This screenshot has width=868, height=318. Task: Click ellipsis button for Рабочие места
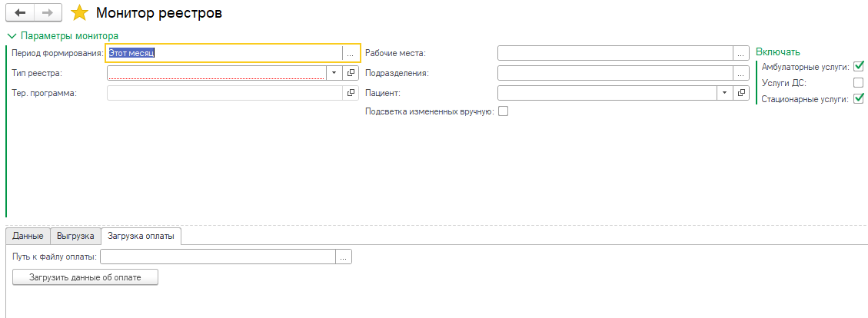pos(741,53)
